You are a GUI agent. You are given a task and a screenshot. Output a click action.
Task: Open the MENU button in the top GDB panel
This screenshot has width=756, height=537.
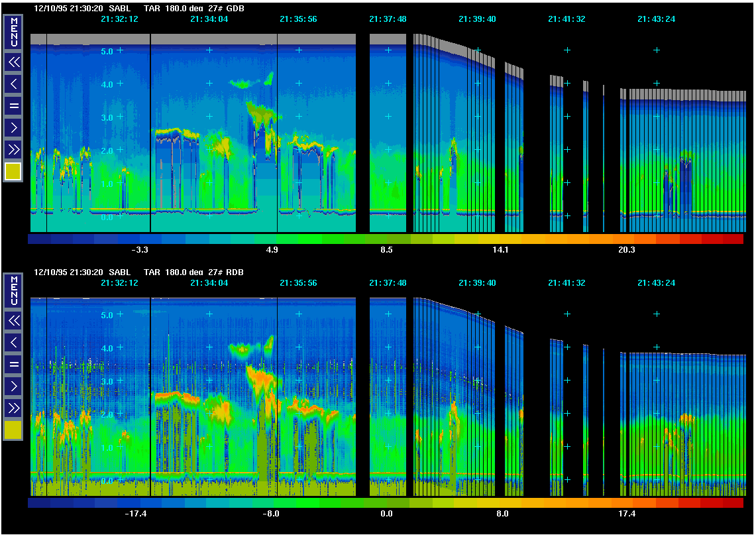tap(13, 32)
